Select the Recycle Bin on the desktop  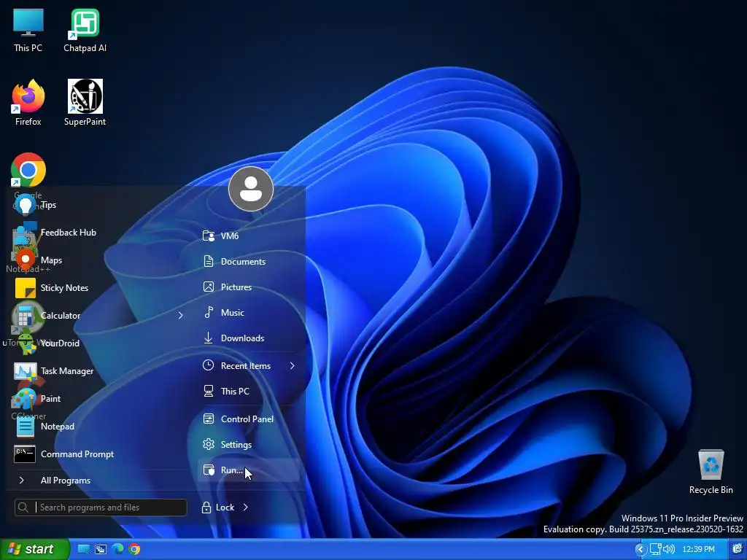(x=711, y=472)
